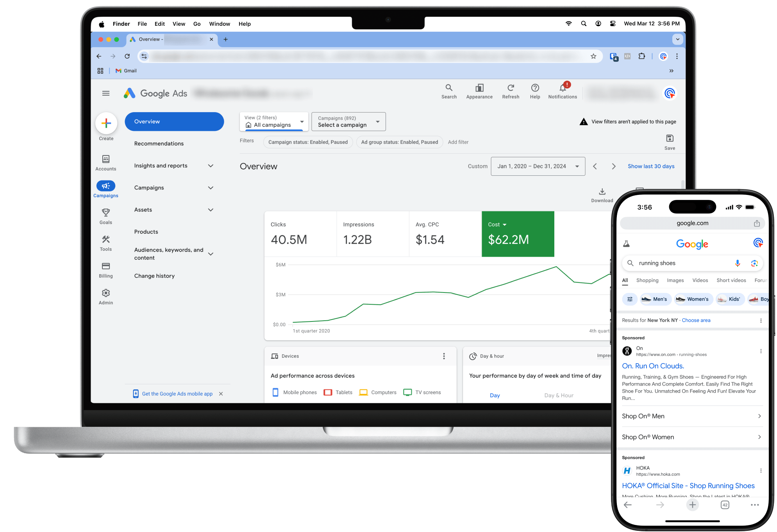The width and height of the screenshot is (777, 532).
Task: Open Devices card three-dot menu
Action: [x=444, y=356]
